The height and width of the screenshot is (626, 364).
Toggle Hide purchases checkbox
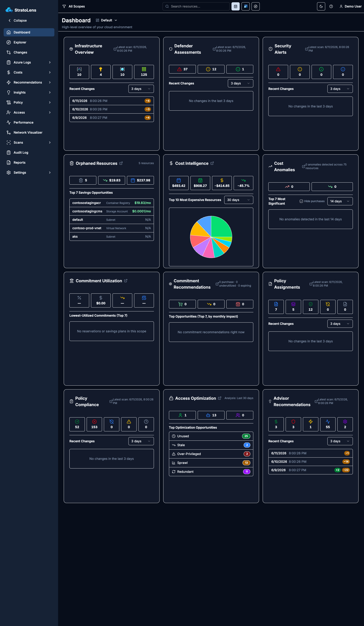301,201
